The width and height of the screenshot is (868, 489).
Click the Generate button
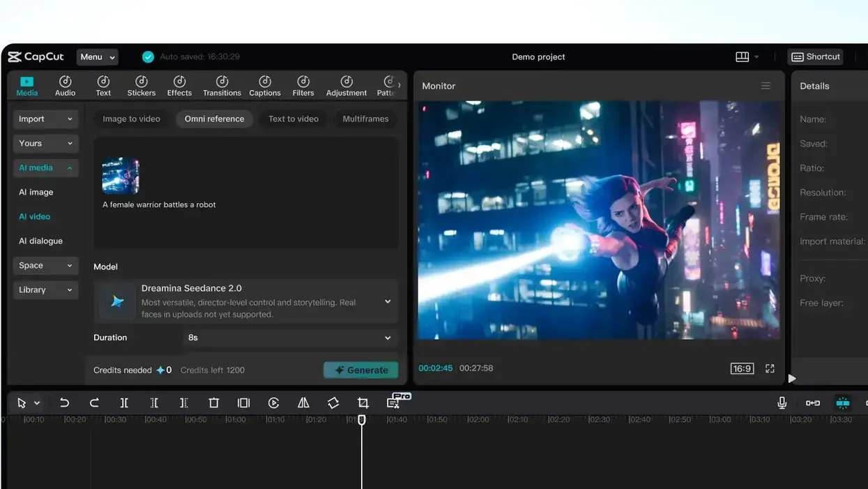point(361,370)
